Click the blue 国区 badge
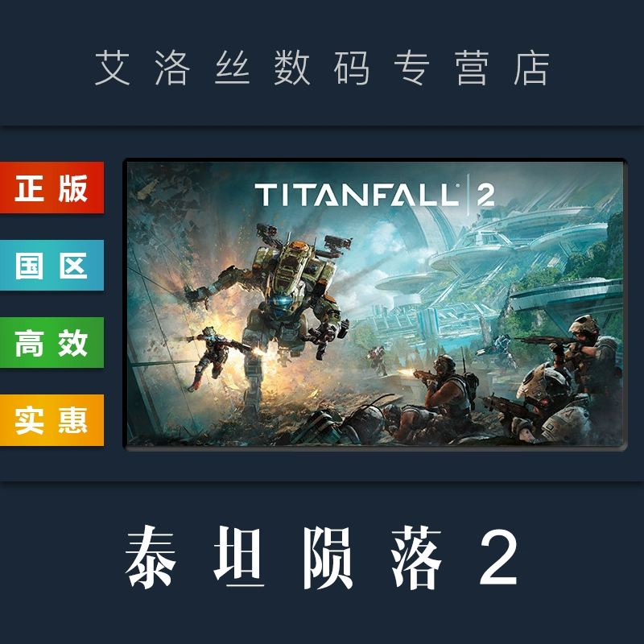 [52, 266]
